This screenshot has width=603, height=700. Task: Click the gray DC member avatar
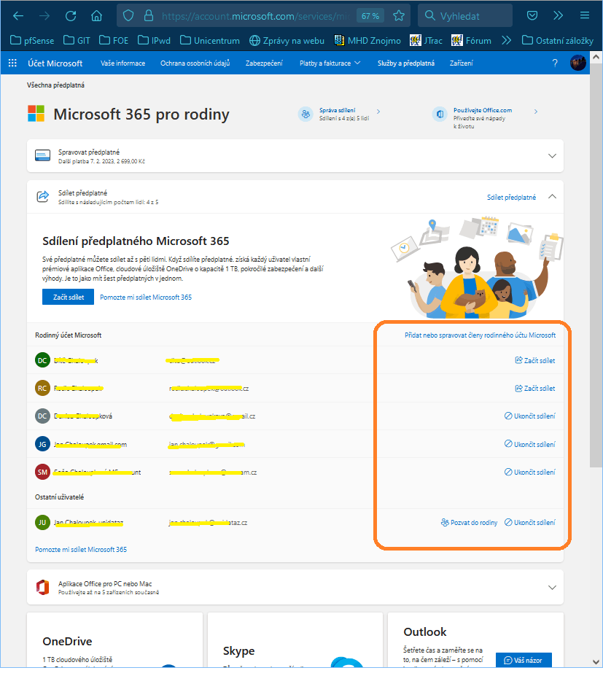(x=42, y=416)
